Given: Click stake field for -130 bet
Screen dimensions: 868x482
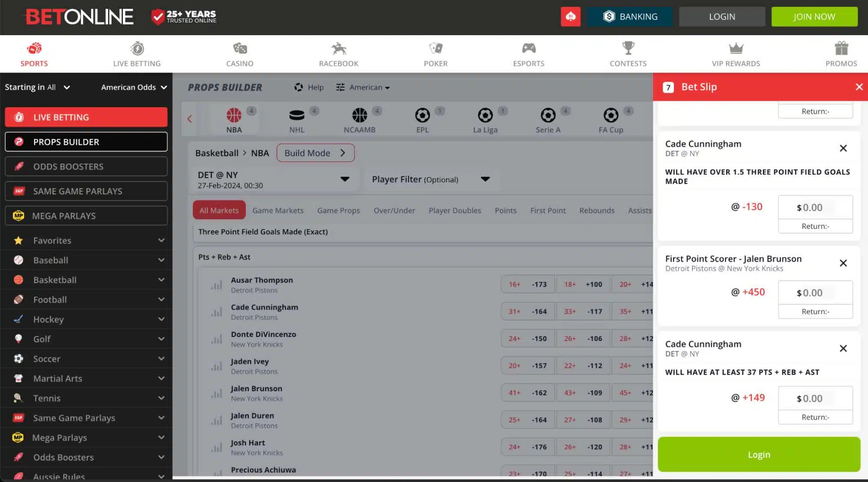Looking at the screenshot, I should click(x=815, y=208).
